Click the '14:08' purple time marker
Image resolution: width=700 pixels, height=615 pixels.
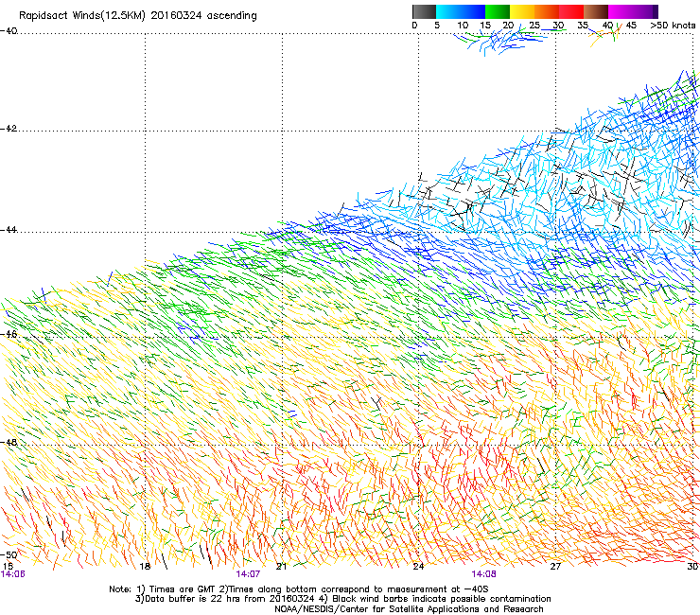click(484, 574)
